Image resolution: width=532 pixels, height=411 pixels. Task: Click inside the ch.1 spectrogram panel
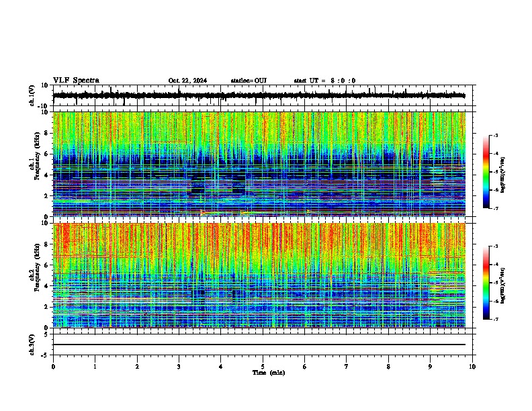click(x=259, y=164)
